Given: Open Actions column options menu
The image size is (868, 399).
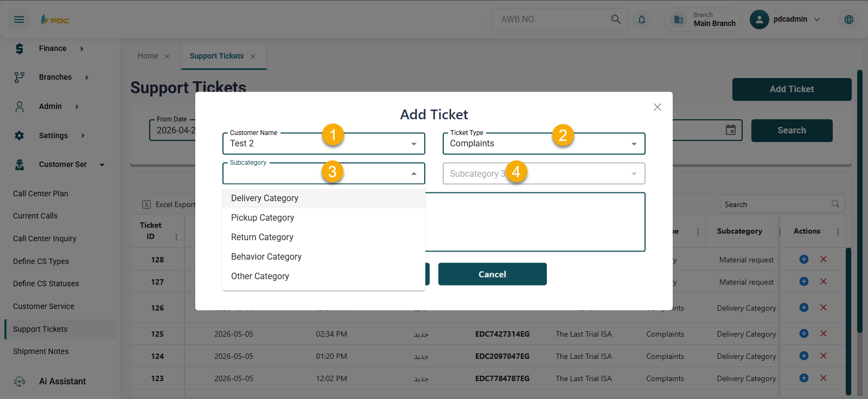Looking at the screenshot, I should point(838,231).
